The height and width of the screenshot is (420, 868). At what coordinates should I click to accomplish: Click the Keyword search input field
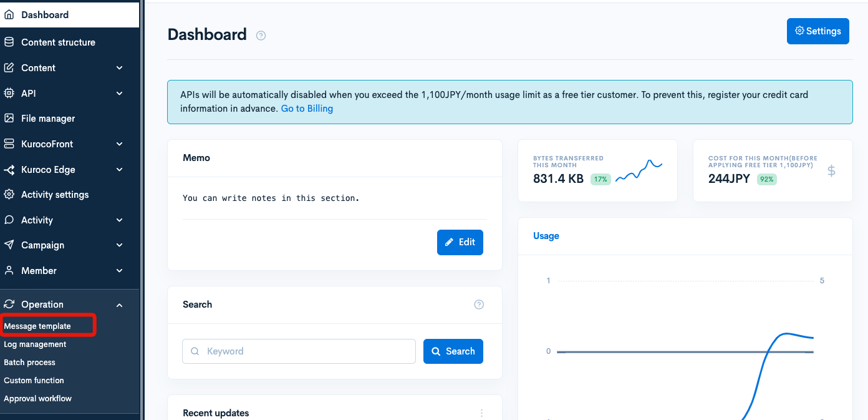[x=299, y=351]
